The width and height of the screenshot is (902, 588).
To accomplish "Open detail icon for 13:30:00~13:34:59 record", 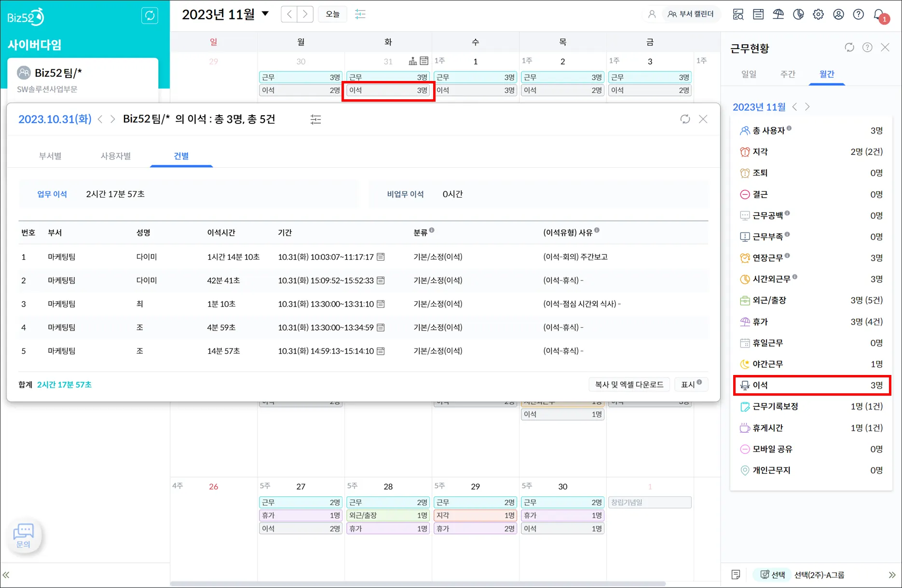I will tap(381, 327).
